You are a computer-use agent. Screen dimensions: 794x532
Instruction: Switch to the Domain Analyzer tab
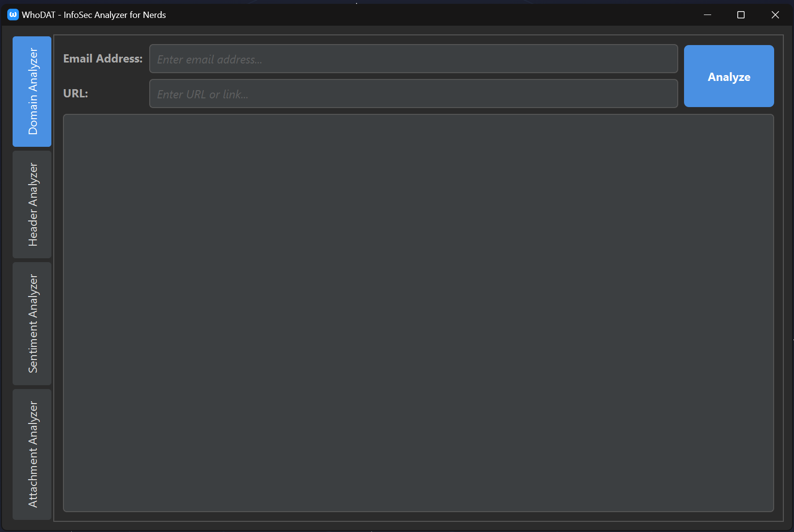(x=32, y=91)
